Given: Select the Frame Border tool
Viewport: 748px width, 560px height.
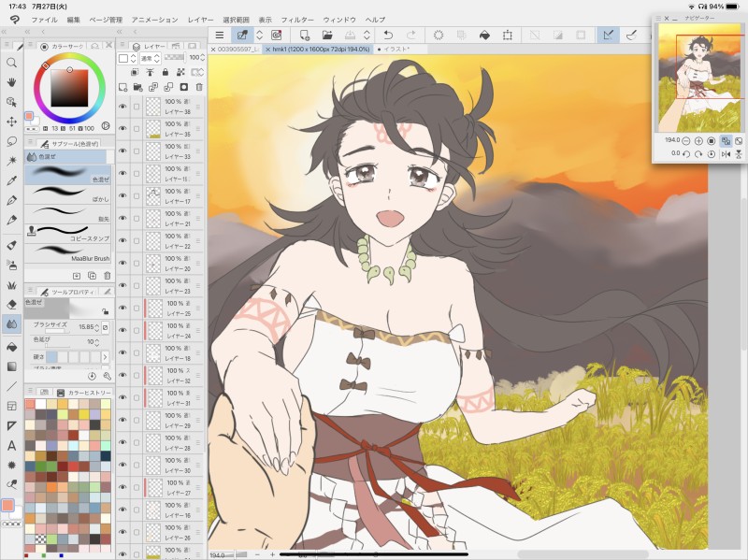Looking at the screenshot, I should (x=11, y=406).
